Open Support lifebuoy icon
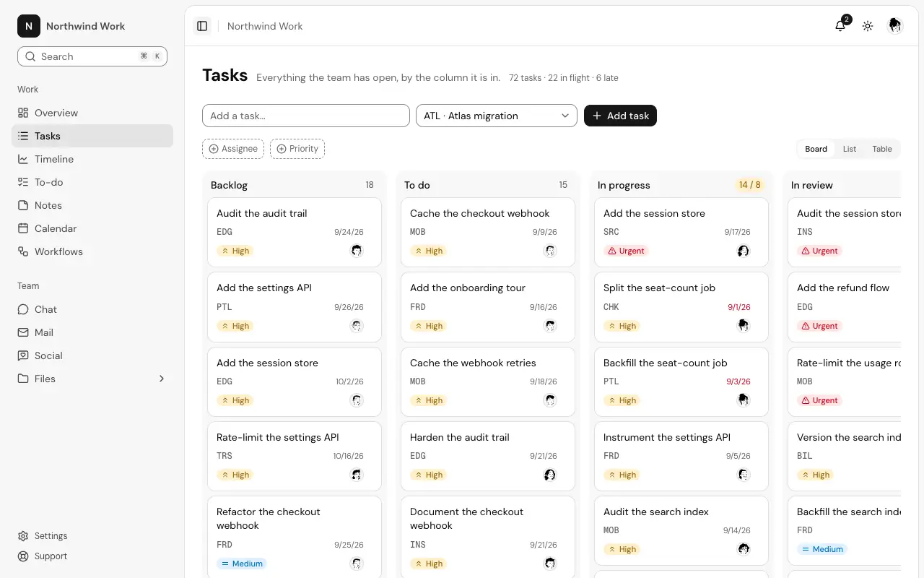 coord(23,556)
